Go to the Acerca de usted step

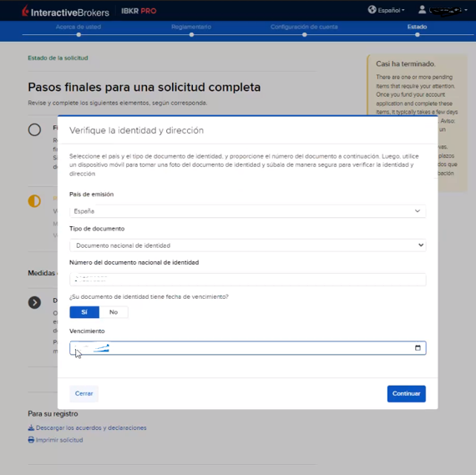coord(78,27)
